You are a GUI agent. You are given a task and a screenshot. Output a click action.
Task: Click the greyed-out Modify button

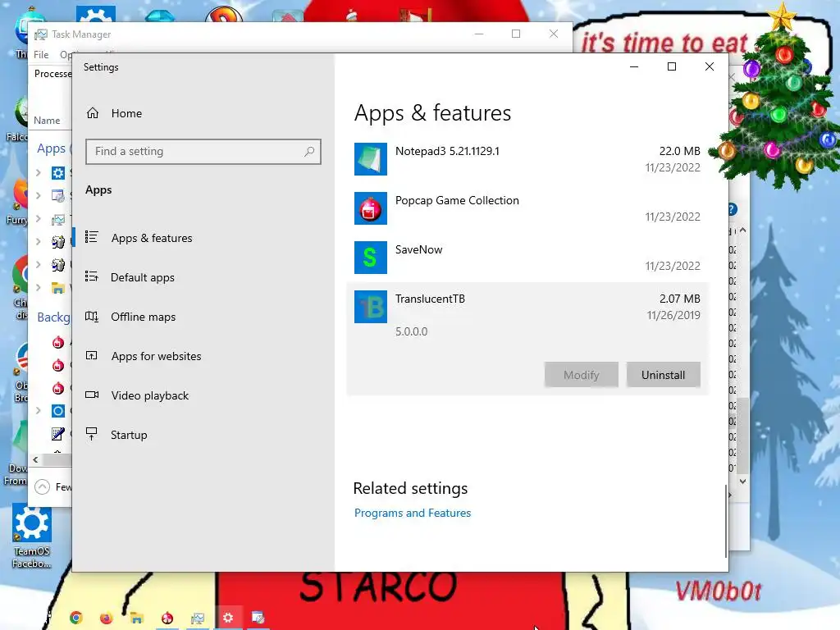[582, 375]
